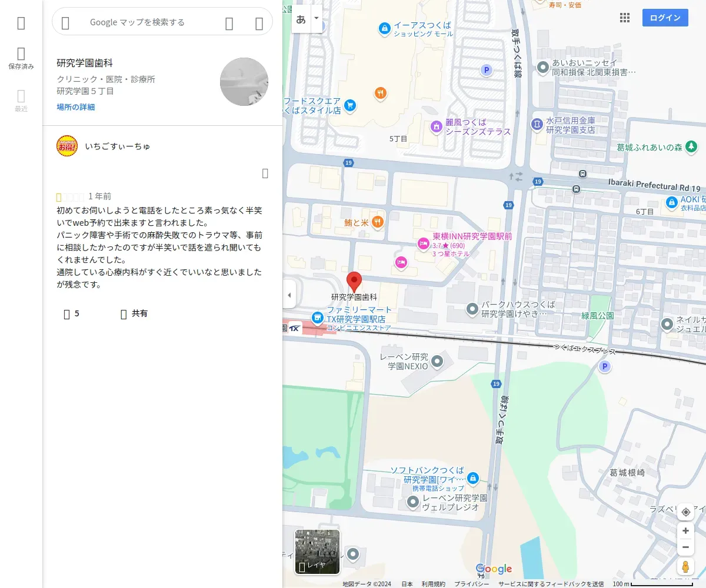Click the ファミリーマート TX研究学園駅店 pin
706x588 pixels.
coord(318,318)
